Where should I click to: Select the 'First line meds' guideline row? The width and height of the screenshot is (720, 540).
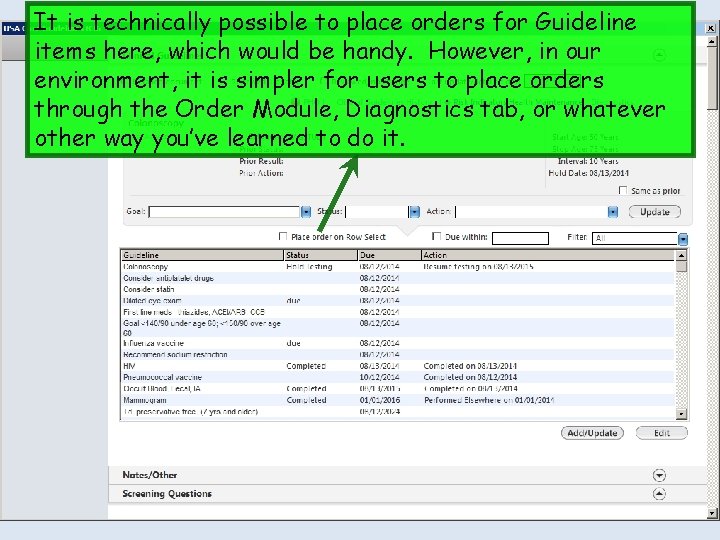point(398,312)
